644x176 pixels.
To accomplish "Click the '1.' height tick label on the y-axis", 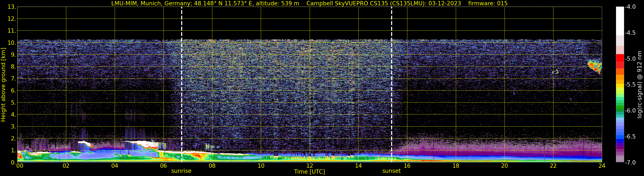I will pos(13,150).
